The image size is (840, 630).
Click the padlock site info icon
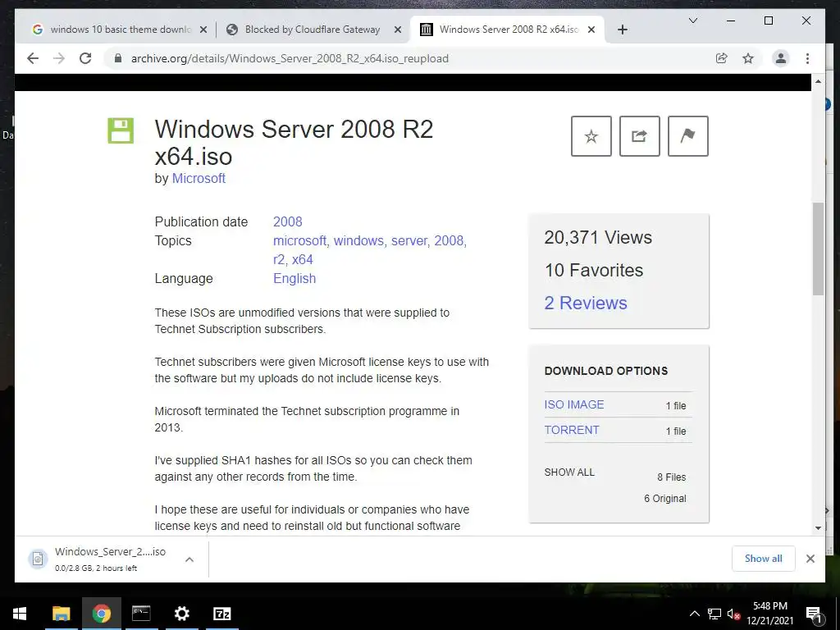[x=118, y=58]
